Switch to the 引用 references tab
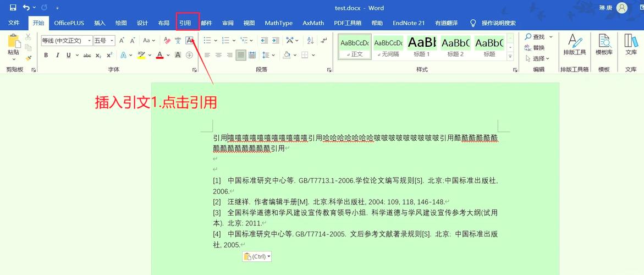 pyautogui.click(x=185, y=23)
